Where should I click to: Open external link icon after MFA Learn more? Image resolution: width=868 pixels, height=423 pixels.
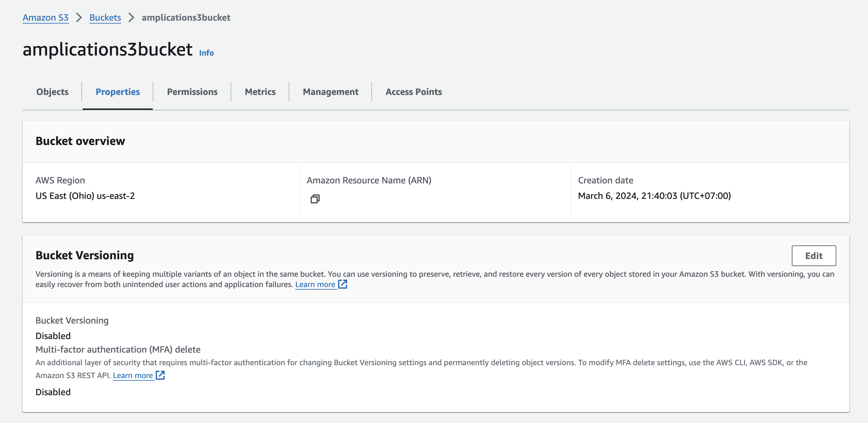click(160, 375)
